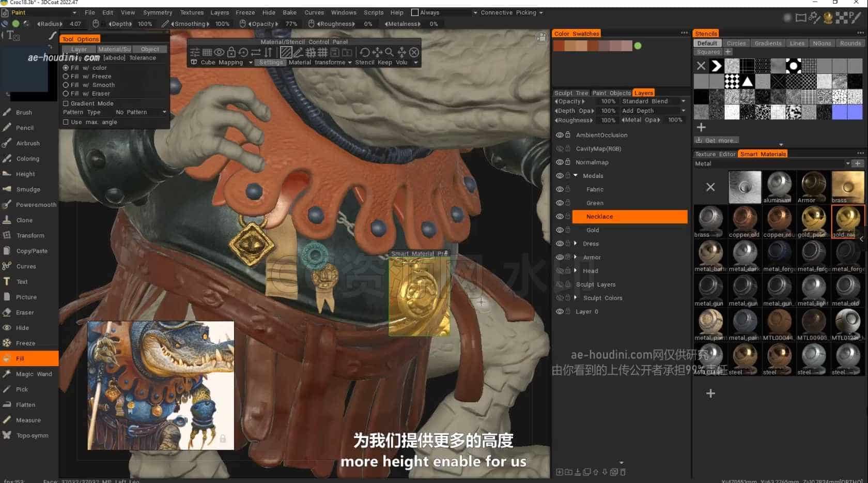This screenshot has width=868, height=483.
Task: Hide the Normalmap layer
Action: coord(559,162)
